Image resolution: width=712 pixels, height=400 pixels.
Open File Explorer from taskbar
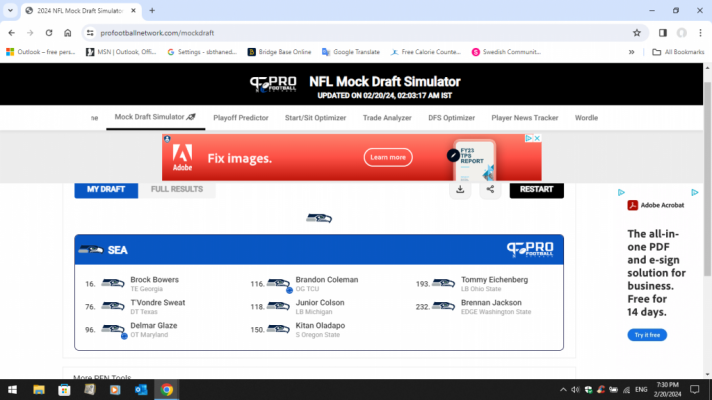(x=39, y=390)
